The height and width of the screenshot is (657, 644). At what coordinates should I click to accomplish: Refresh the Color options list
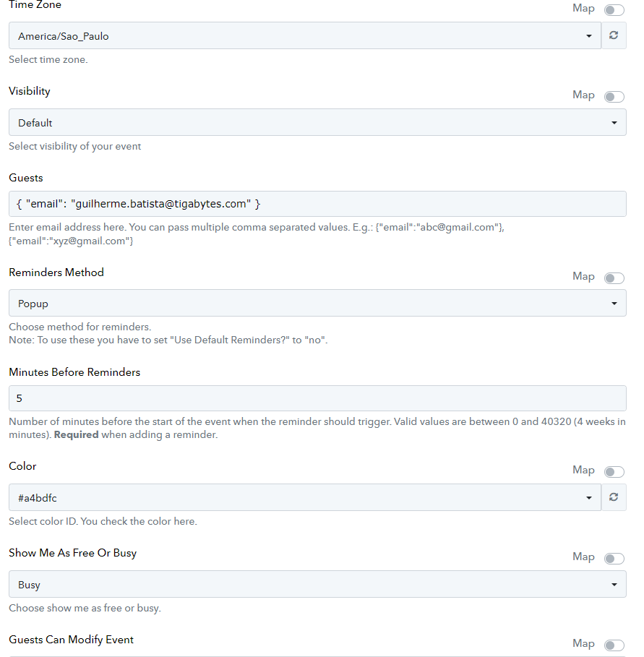(x=614, y=497)
